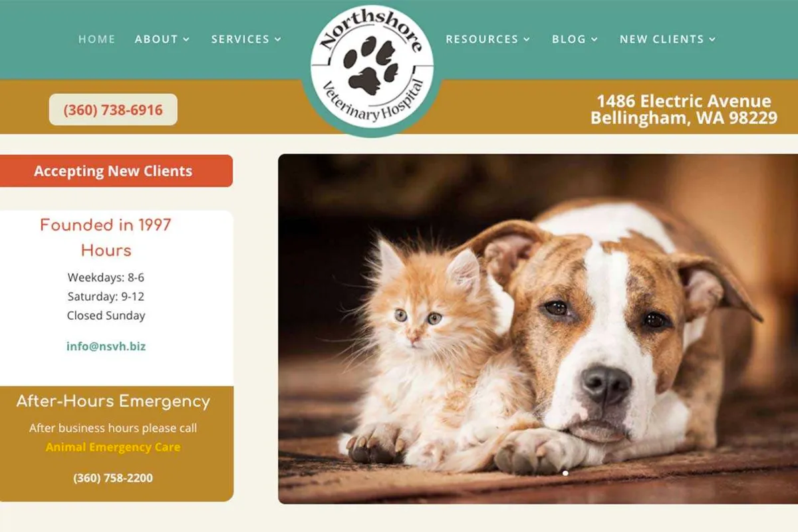Call the (360) 738-6916 phone button
798x532 pixels.
113,110
